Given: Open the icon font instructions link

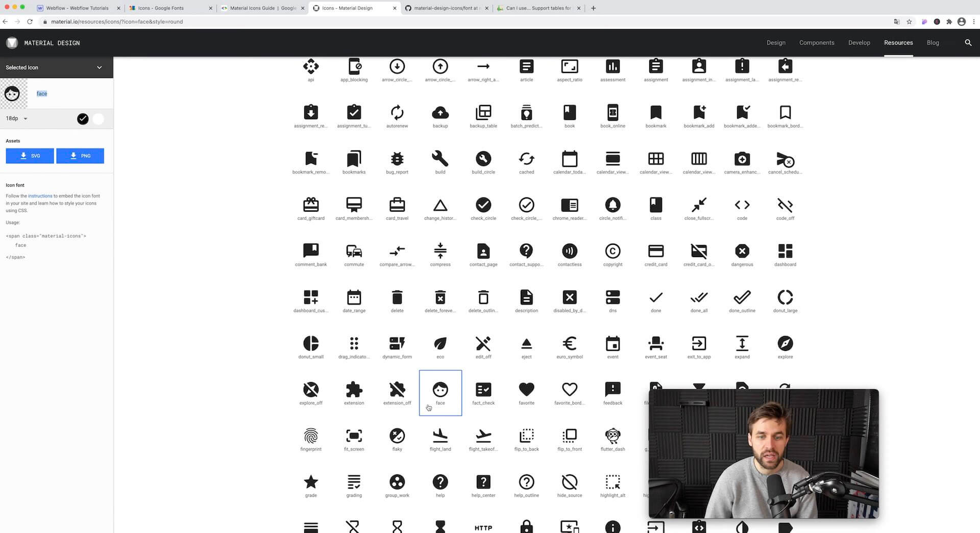Looking at the screenshot, I should click(40, 195).
